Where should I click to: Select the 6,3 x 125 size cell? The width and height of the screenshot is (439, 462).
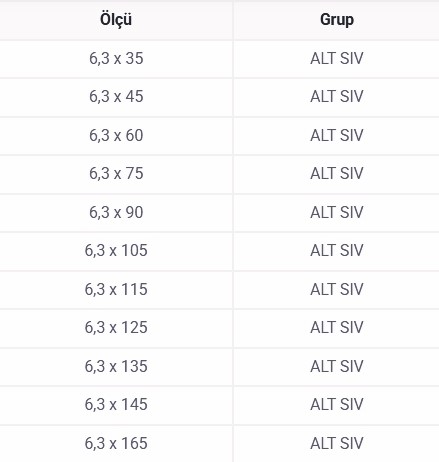coord(116,328)
